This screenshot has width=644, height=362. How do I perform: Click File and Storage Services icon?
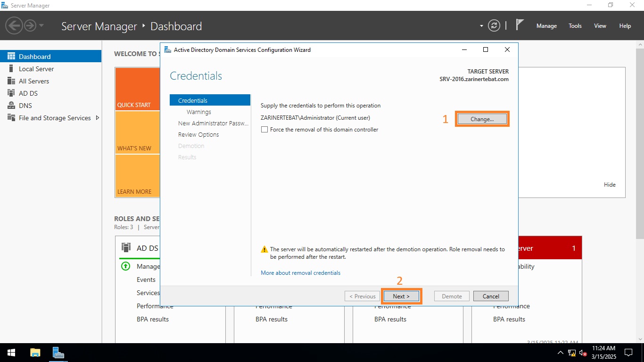11,118
